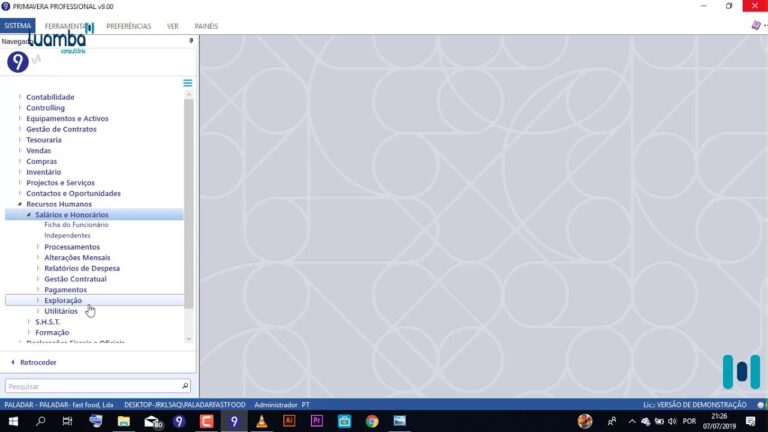
Task: Select Pagamentos tree item
Action: point(65,290)
